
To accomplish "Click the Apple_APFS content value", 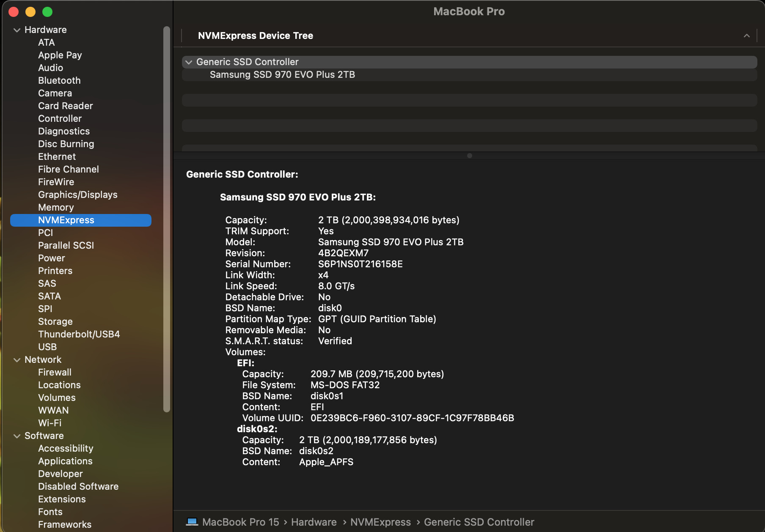I will pyautogui.click(x=326, y=462).
